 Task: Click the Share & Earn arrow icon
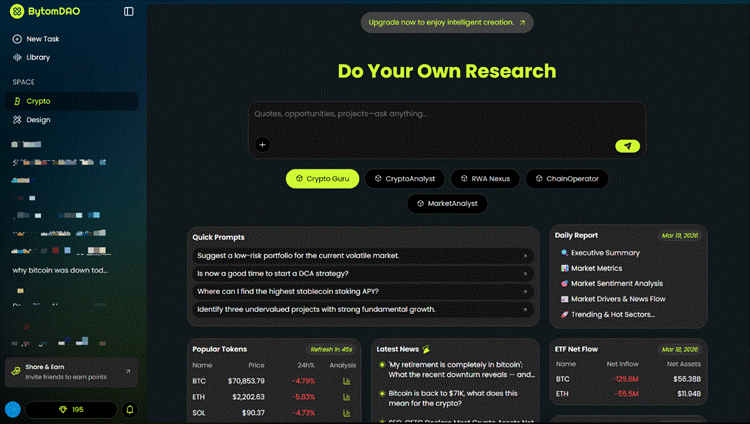tap(128, 371)
